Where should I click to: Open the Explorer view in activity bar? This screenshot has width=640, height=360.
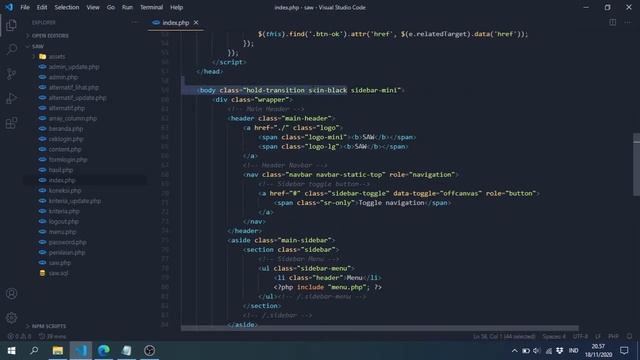pyautogui.click(x=11, y=25)
